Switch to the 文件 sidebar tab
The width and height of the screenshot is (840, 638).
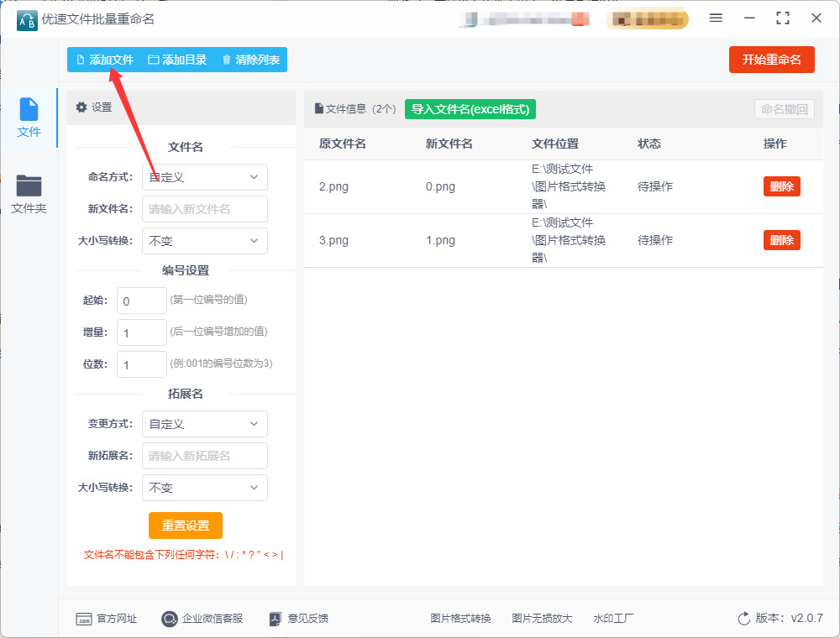click(29, 118)
